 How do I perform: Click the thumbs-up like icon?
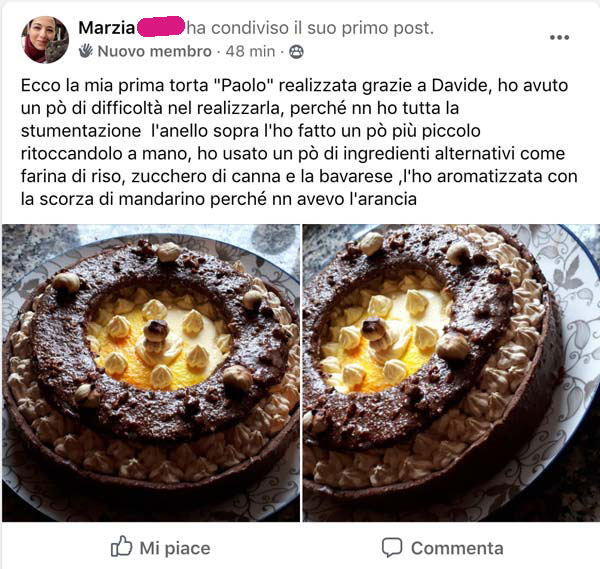121,546
